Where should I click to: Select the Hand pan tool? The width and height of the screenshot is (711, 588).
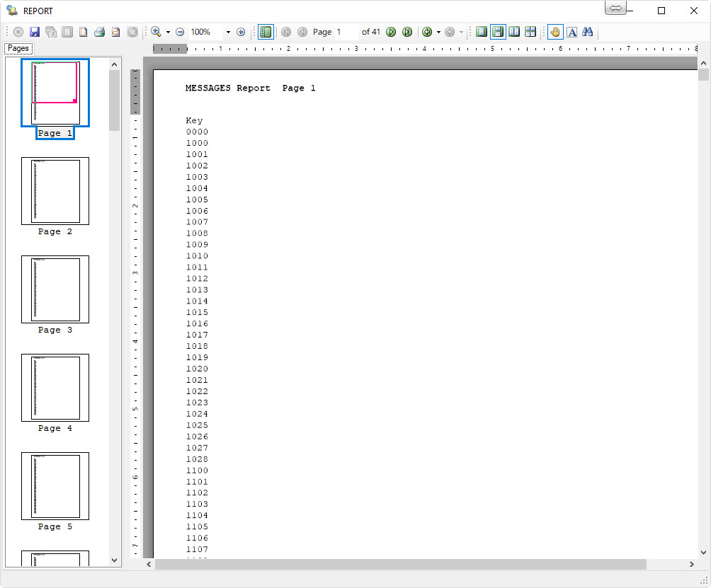(x=555, y=32)
